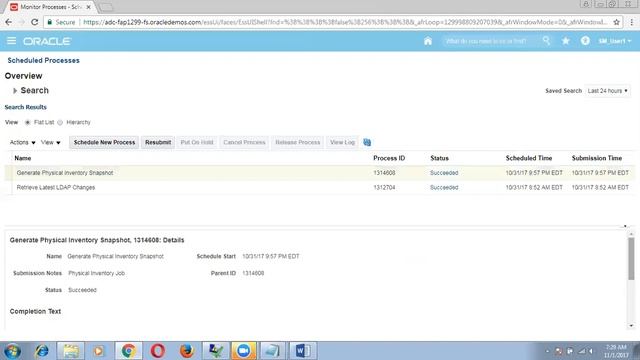Open File Explorer from the taskbar

point(71,351)
